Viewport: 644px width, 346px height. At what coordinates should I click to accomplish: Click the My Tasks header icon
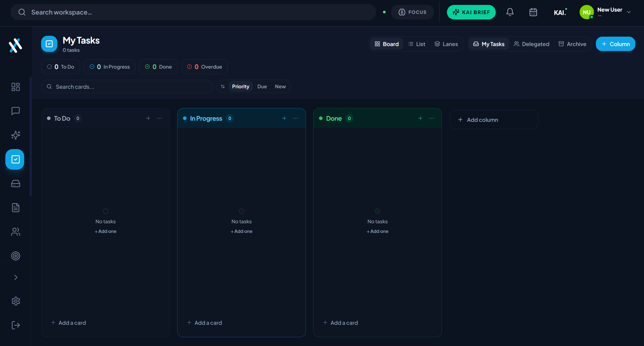pos(49,44)
